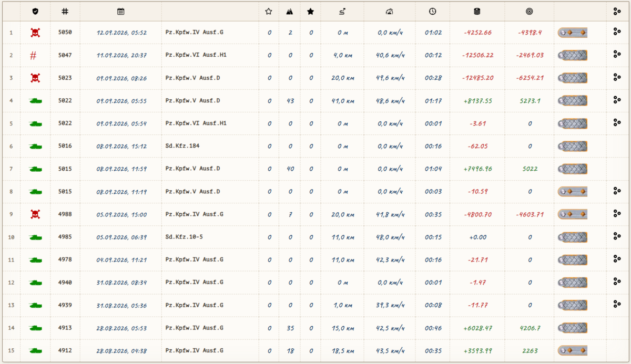
Task: Sort by the target column header icon
Action: (x=528, y=11)
